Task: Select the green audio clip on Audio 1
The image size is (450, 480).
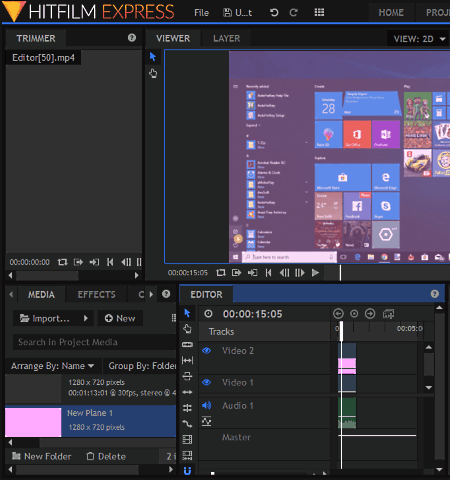Action: [x=347, y=413]
